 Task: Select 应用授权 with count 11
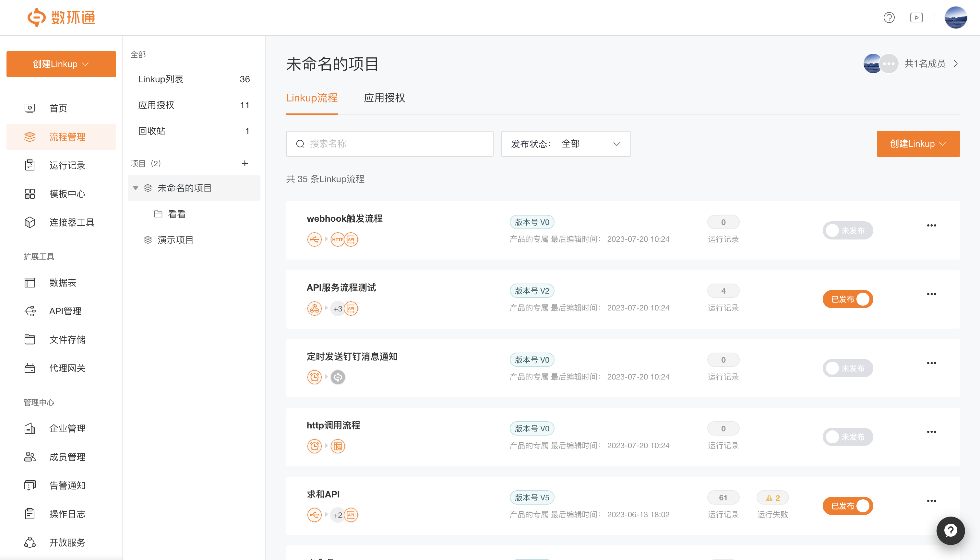coord(194,105)
